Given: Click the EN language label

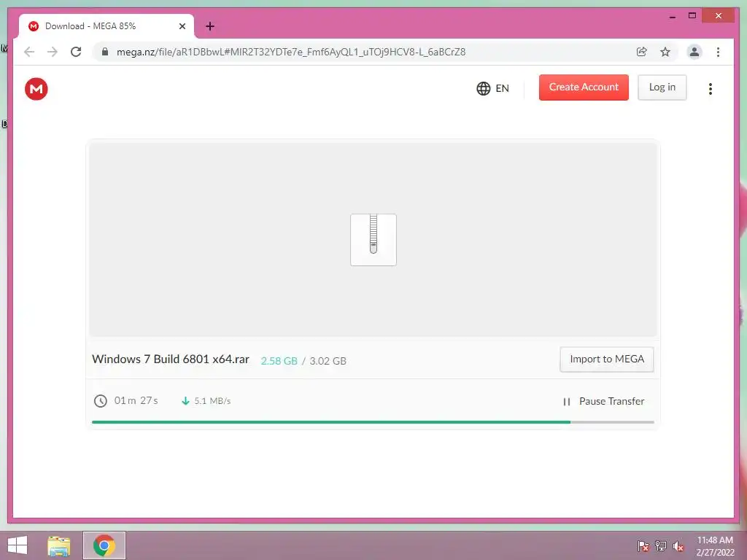Looking at the screenshot, I should pos(502,88).
